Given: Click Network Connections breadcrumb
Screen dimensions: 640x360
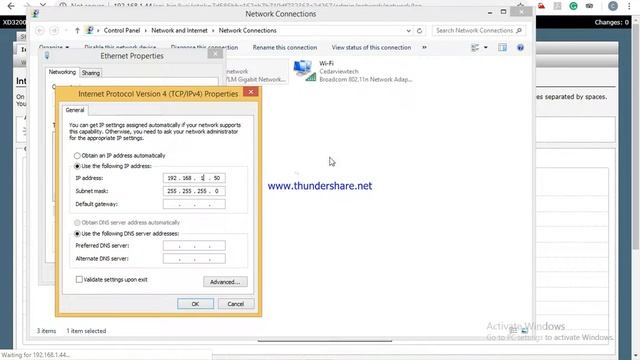Looking at the screenshot, I should coord(247,31).
